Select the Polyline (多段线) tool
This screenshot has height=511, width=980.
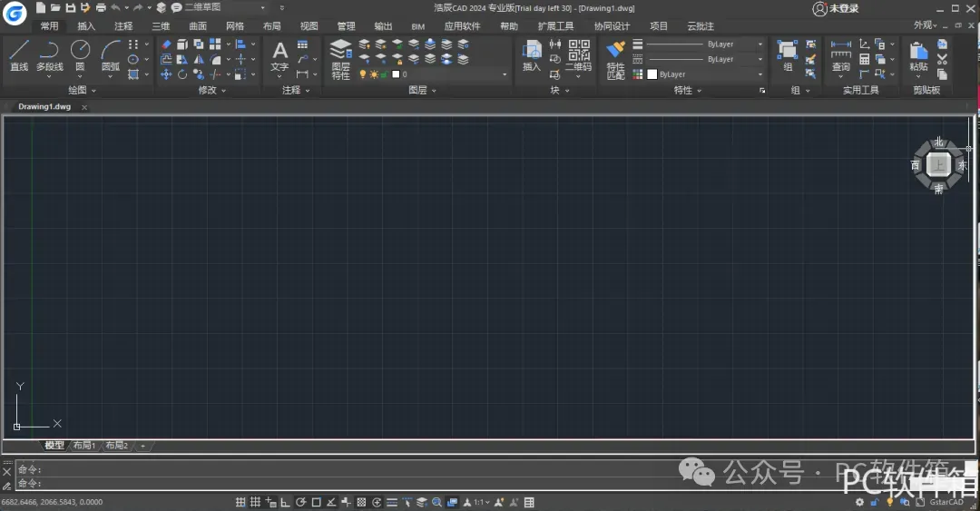(x=49, y=55)
